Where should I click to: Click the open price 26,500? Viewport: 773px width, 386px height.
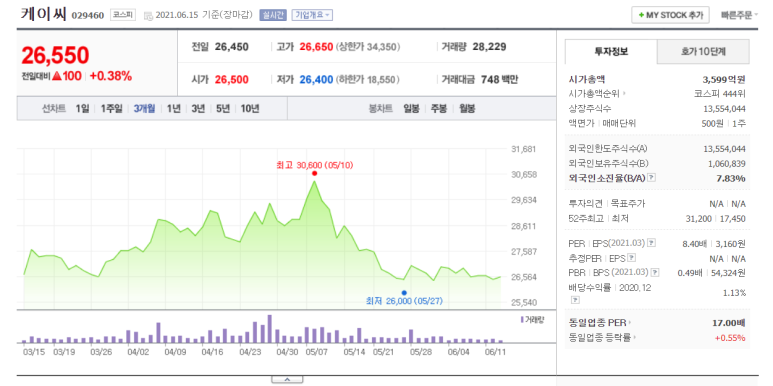(x=232, y=79)
